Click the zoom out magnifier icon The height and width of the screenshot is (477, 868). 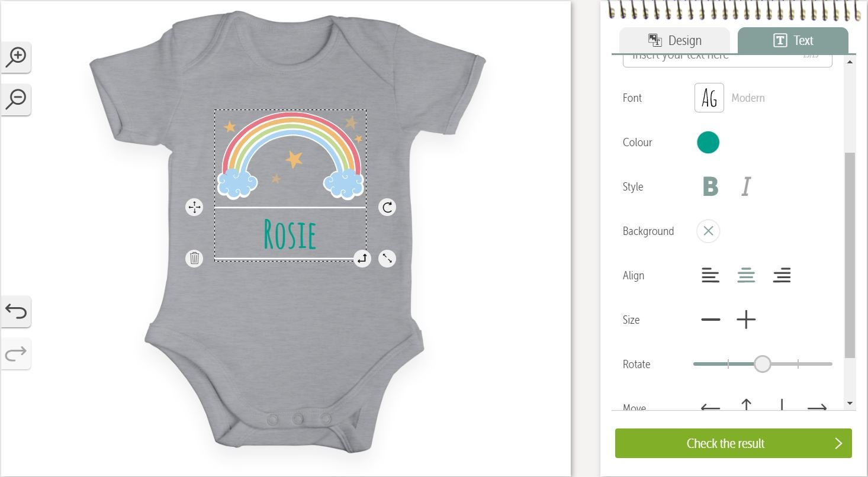coord(16,99)
